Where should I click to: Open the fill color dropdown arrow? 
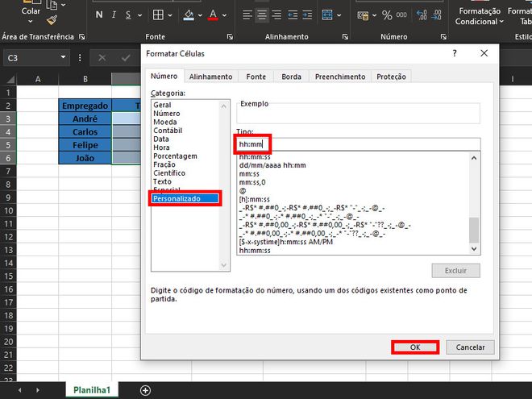(200, 15)
